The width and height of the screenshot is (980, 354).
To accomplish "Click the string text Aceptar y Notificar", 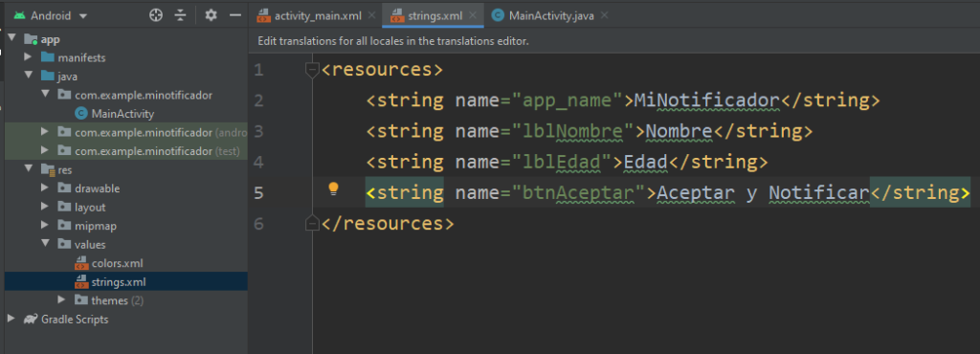I will point(763,193).
